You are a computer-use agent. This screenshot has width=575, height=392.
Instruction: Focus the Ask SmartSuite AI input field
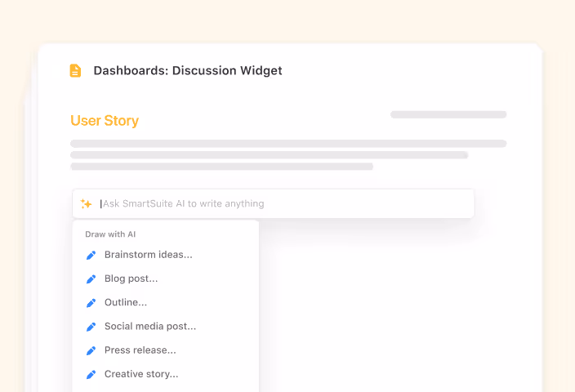(x=273, y=203)
